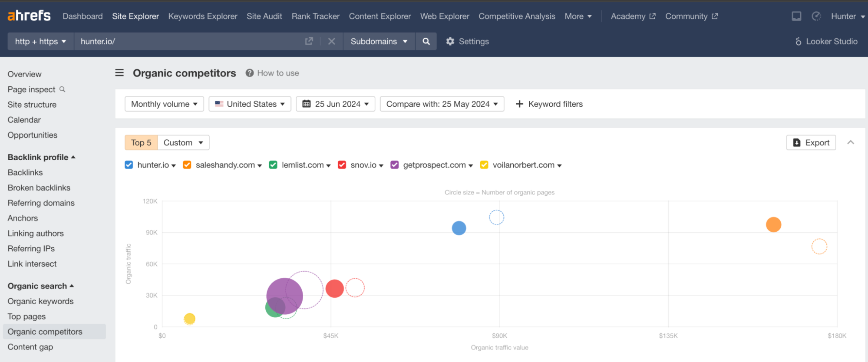Viewport: 868px width, 362px height.
Task: Click the monitor icon in top bar
Action: (x=796, y=16)
